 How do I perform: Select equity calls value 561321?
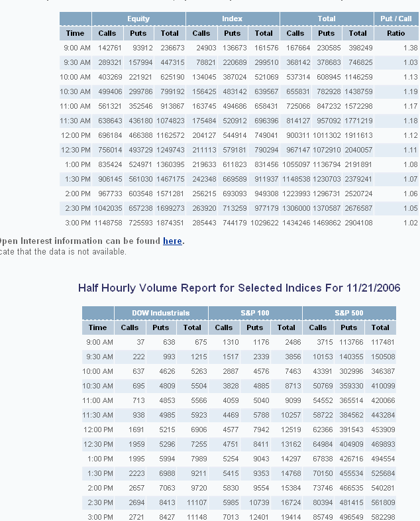[x=110, y=106]
